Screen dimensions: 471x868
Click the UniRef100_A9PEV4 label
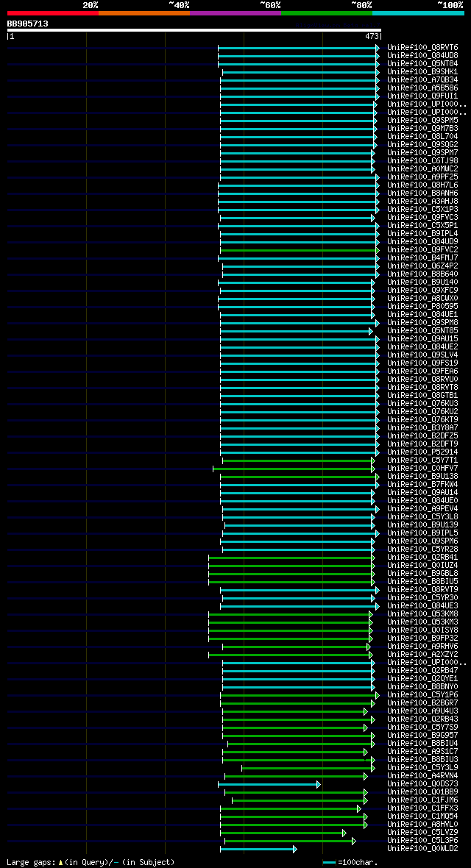pos(422,509)
